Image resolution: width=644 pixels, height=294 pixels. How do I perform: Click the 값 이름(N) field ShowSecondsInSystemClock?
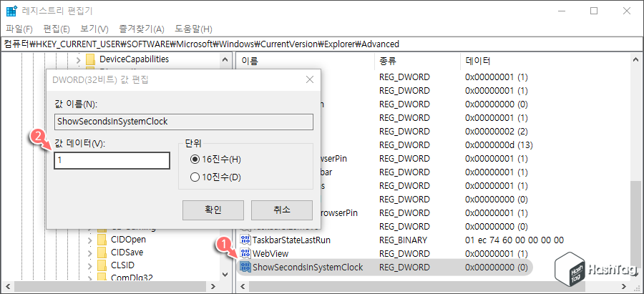click(x=184, y=122)
